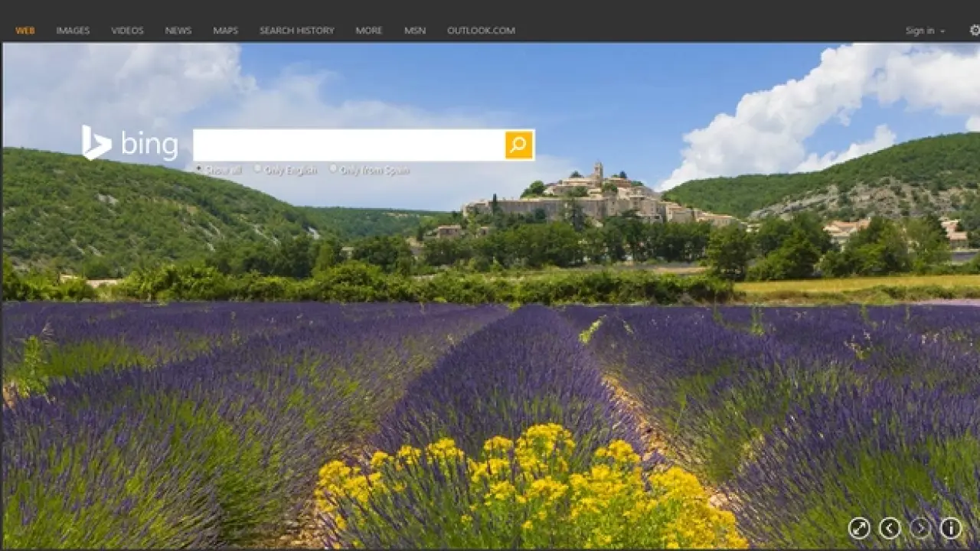Image resolution: width=980 pixels, height=551 pixels.
Task: Go to the next background image
Action: (920, 528)
